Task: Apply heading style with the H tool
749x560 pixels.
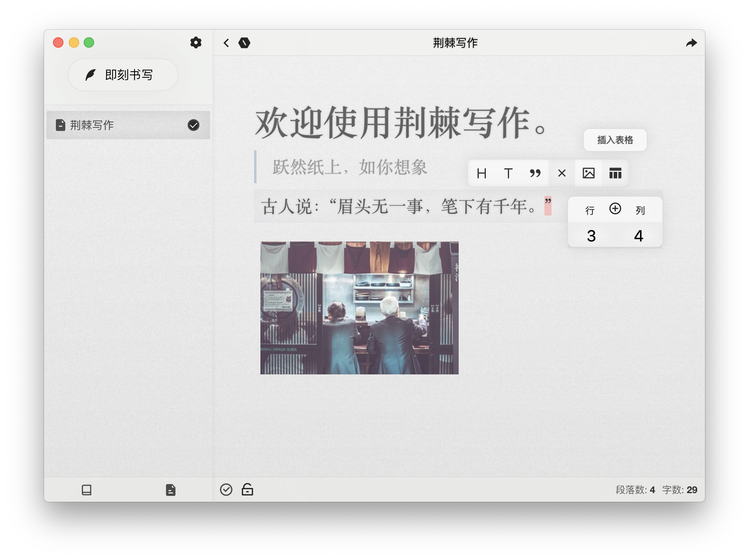Action: click(481, 173)
